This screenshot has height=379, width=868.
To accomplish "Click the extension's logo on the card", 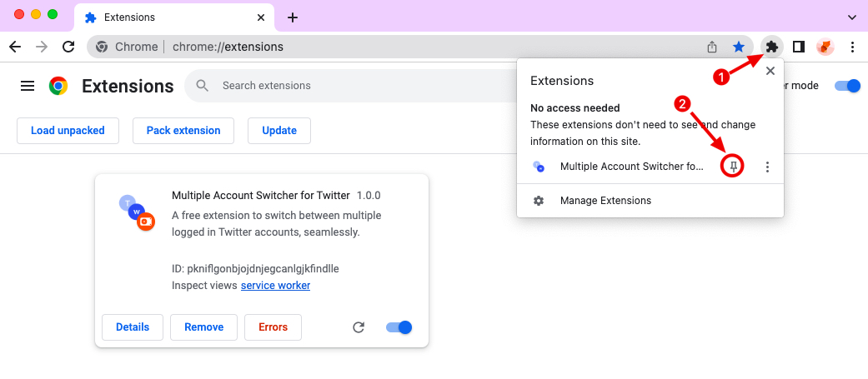I will click(138, 212).
